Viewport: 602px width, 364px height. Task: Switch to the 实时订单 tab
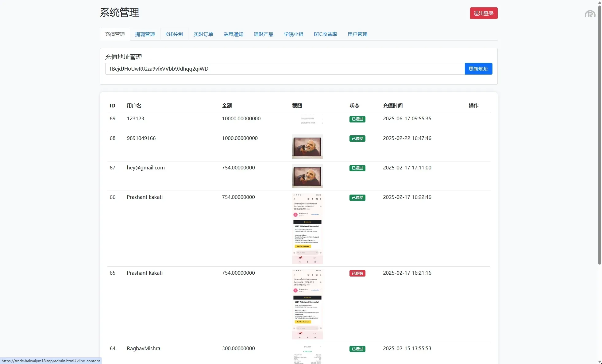click(x=203, y=34)
